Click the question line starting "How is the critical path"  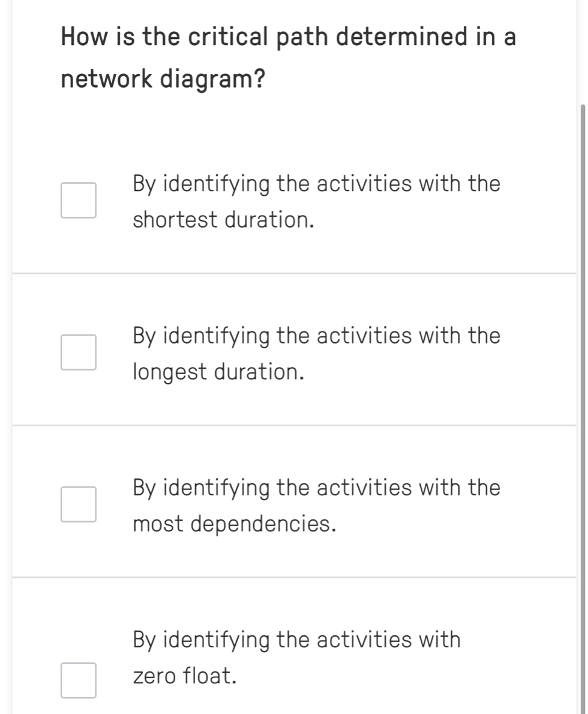pos(288,38)
